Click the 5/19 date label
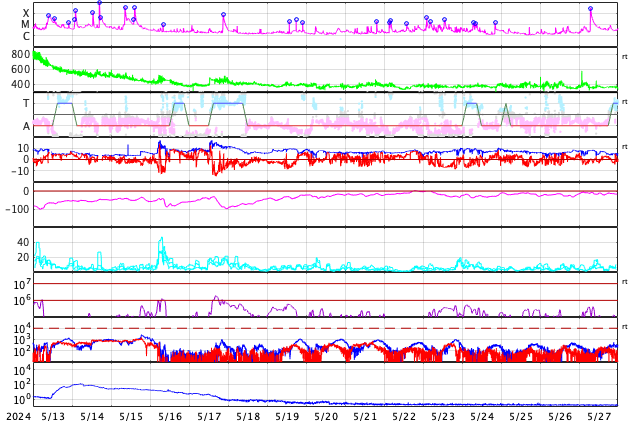Image resolution: width=634 pixels, height=424 pixels. tap(287, 417)
